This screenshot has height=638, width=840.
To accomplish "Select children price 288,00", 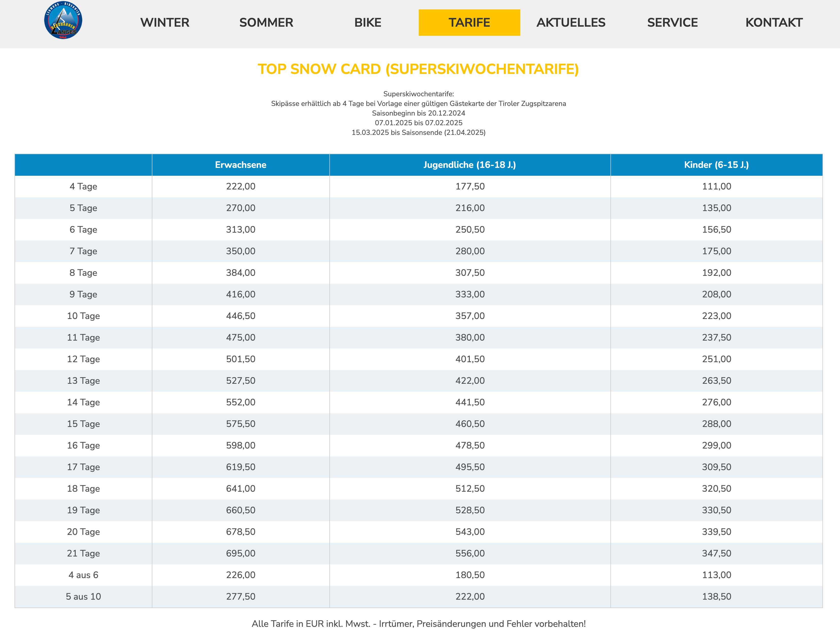I will click(717, 424).
